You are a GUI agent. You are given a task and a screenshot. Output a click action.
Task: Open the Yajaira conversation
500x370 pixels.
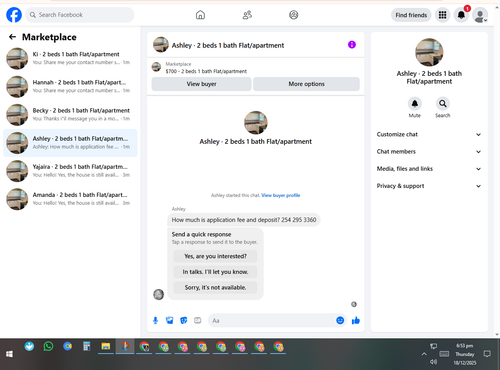click(x=70, y=171)
